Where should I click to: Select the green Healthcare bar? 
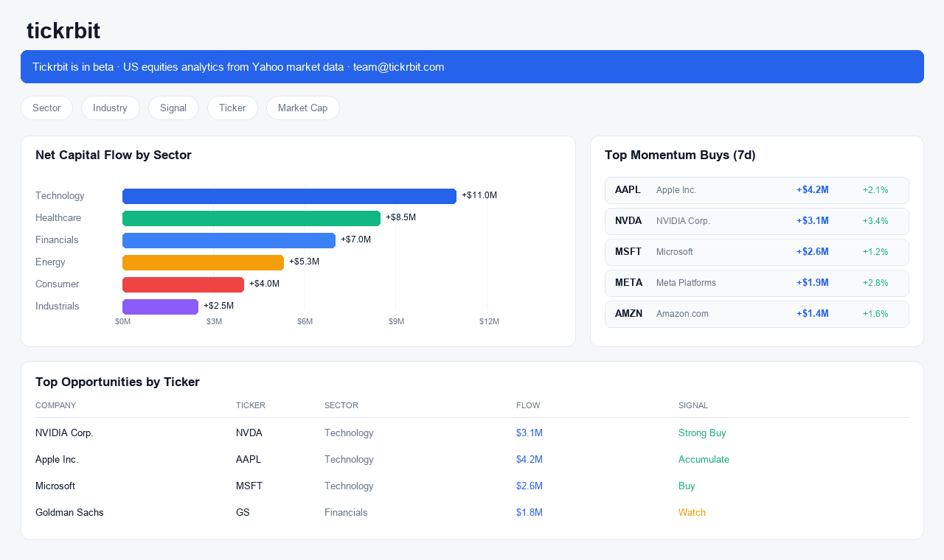coord(251,218)
